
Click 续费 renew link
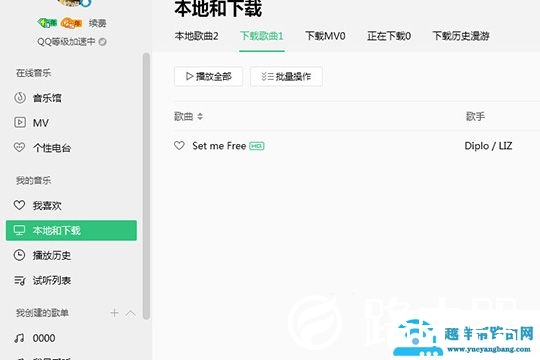97,23
